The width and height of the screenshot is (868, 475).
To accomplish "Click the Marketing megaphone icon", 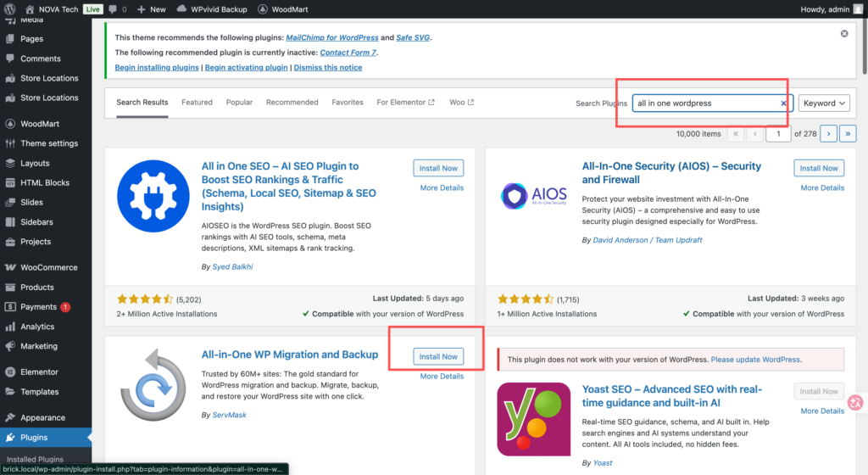I will (10, 346).
